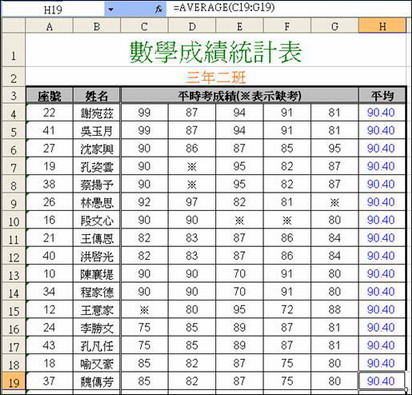
Task: Click the 姓名 header cell
Action: coord(97,96)
